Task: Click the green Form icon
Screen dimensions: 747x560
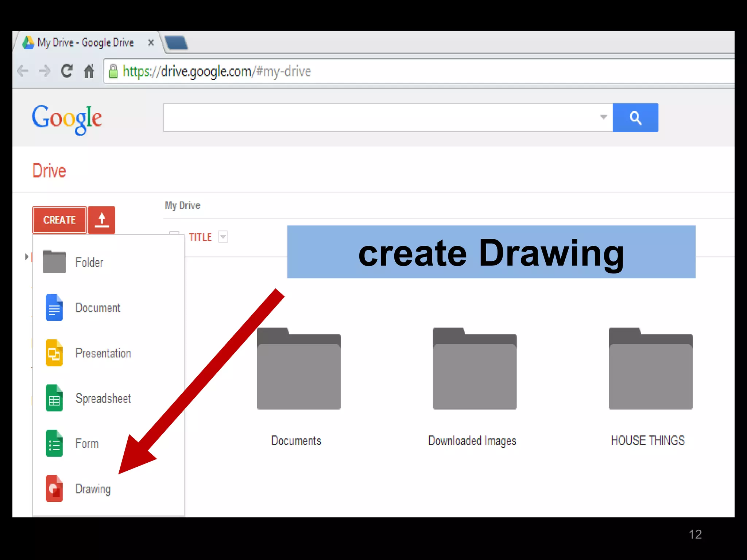Action: click(x=54, y=443)
